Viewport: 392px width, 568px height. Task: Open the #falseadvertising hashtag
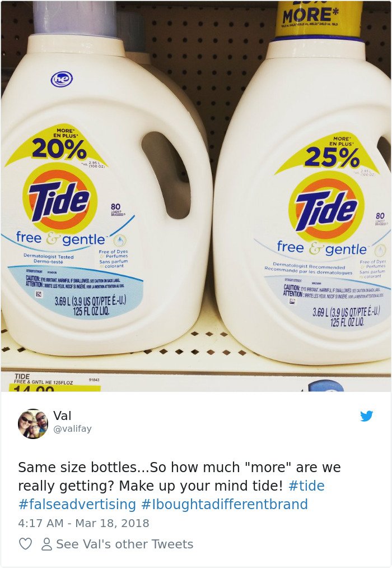[77, 504]
